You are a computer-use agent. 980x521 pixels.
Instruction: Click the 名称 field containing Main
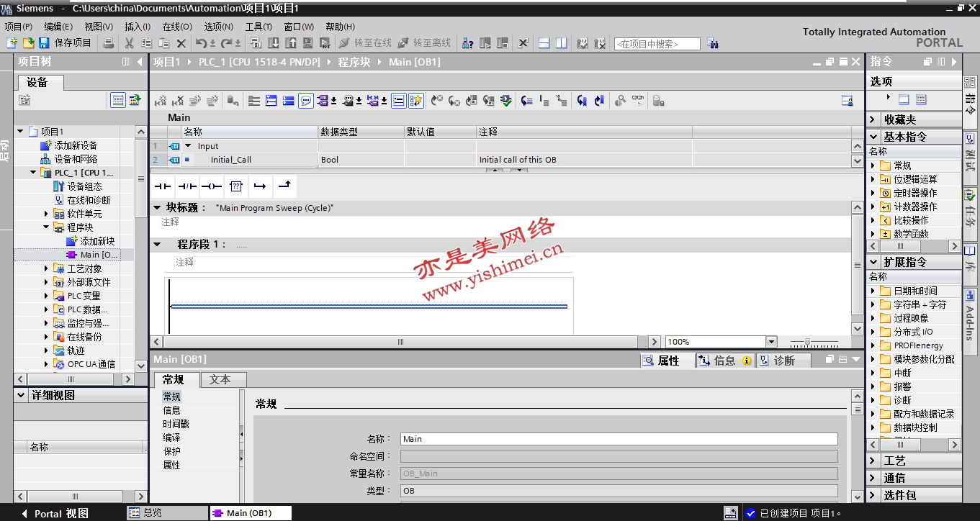click(x=619, y=439)
